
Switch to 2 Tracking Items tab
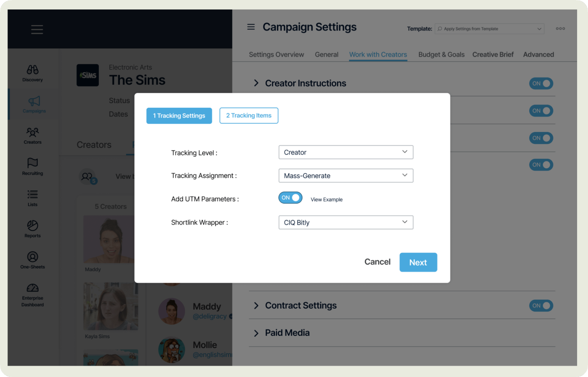click(249, 115)
